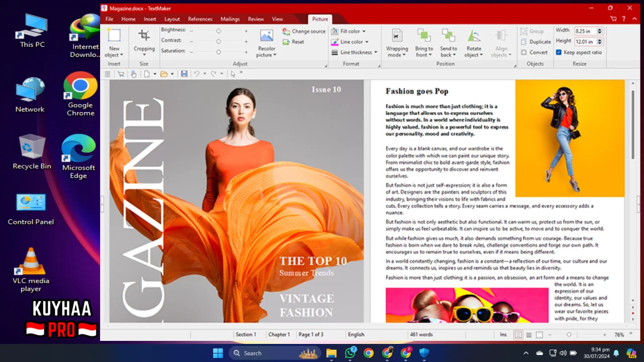
Task: Click English language in status bar
Action: [x=356, y=334]
